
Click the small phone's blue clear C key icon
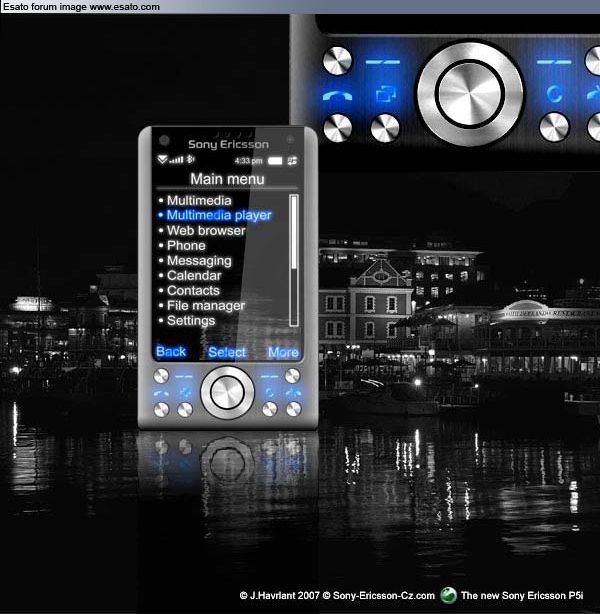[269, 392]
